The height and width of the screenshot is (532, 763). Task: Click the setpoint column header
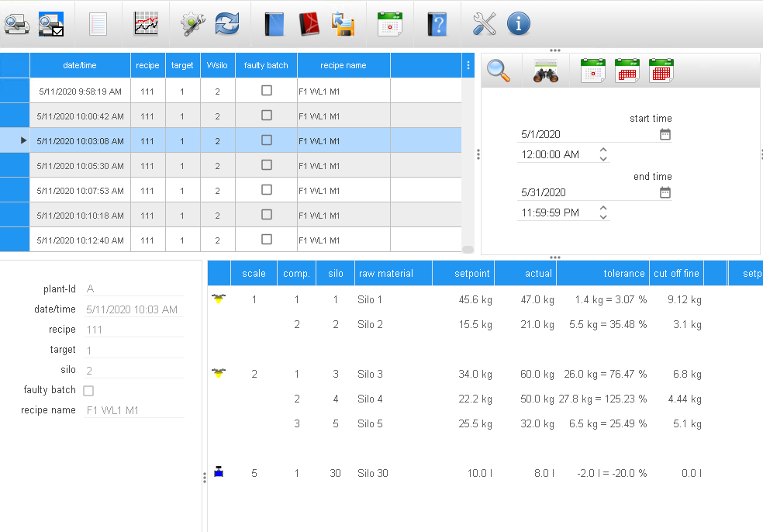463,274
